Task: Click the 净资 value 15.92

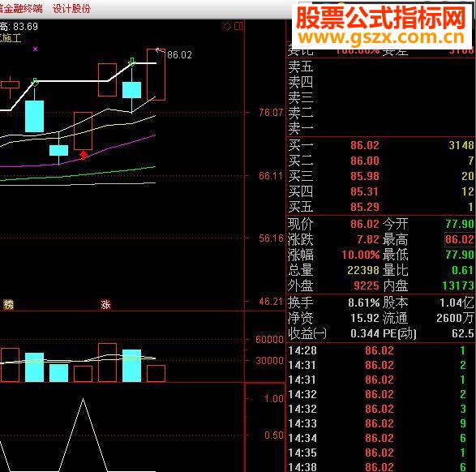Action: pos(365,318)
